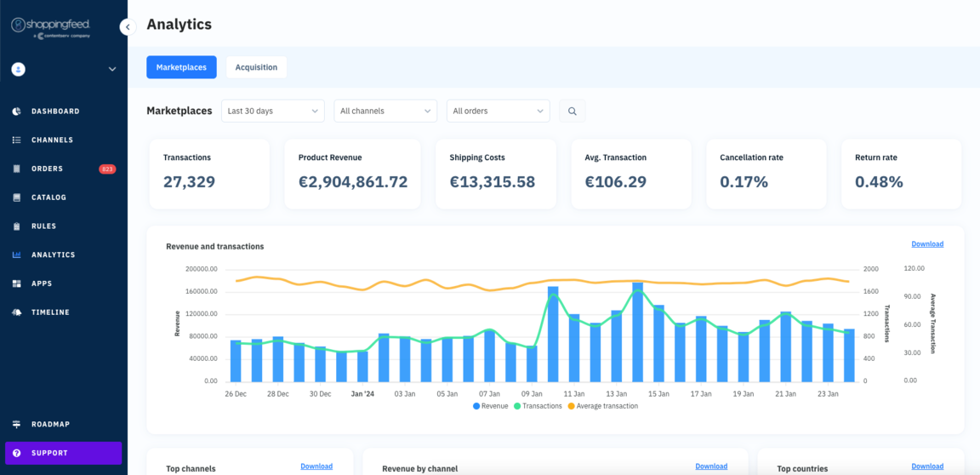Switch to the Acquisition tab
Image resolution: width=980 pixels, height=475 pixels.
[256, 67]
